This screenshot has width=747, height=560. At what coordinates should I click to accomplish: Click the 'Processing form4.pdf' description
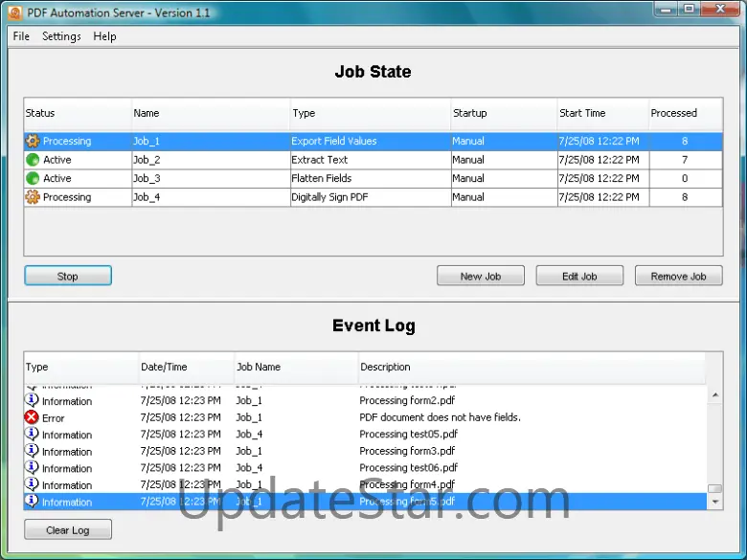[x=407, y=484]
